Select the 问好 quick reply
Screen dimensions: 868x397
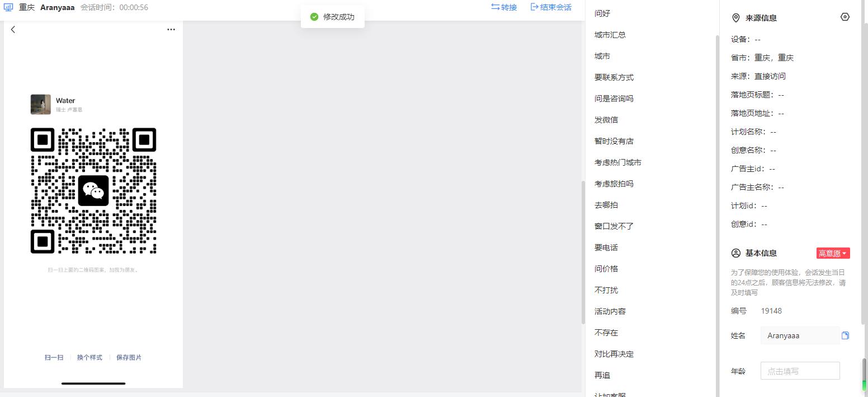click(602, 13)
